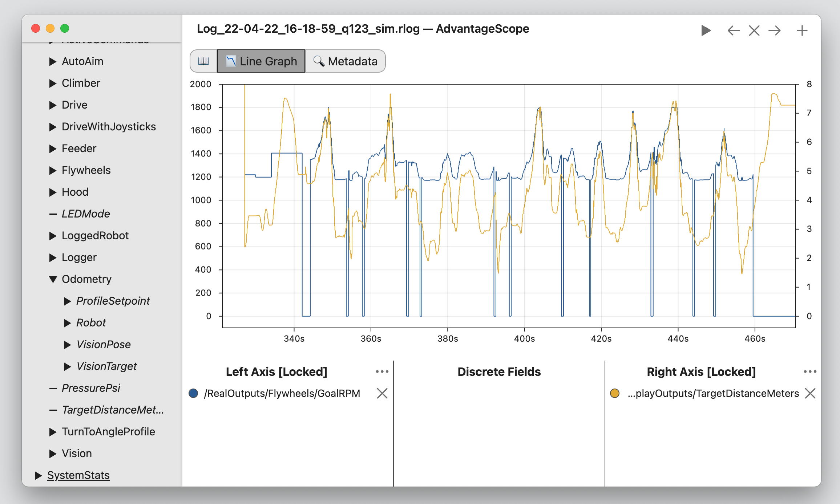Image resolution: width=840 pixels, height=504 pixels.
Task: Expand the Drive tree node
Action: tap(53, 105)
